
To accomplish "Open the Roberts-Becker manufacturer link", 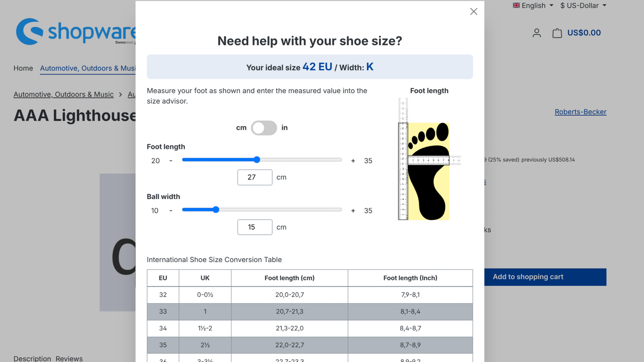I will [x=580, y=112].
